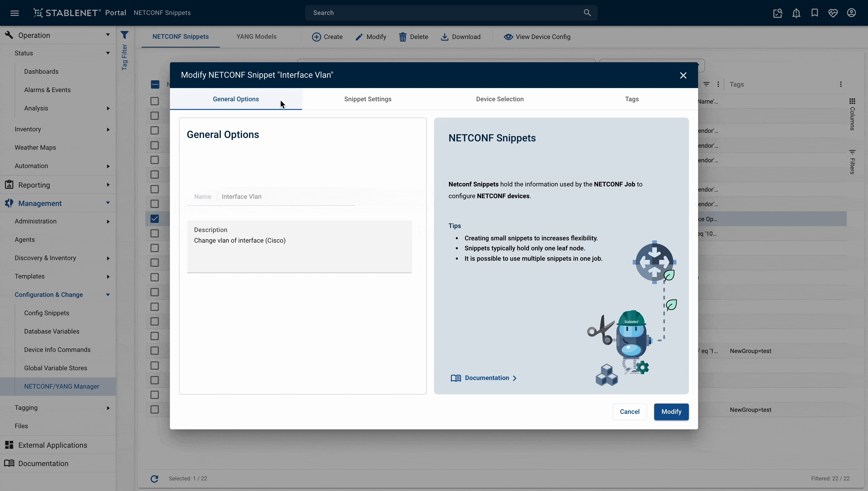Collapse Configuration & Change arrow
Image resolution: width=868 pixels, height=491 pixels.
click(x=108, y=295)
